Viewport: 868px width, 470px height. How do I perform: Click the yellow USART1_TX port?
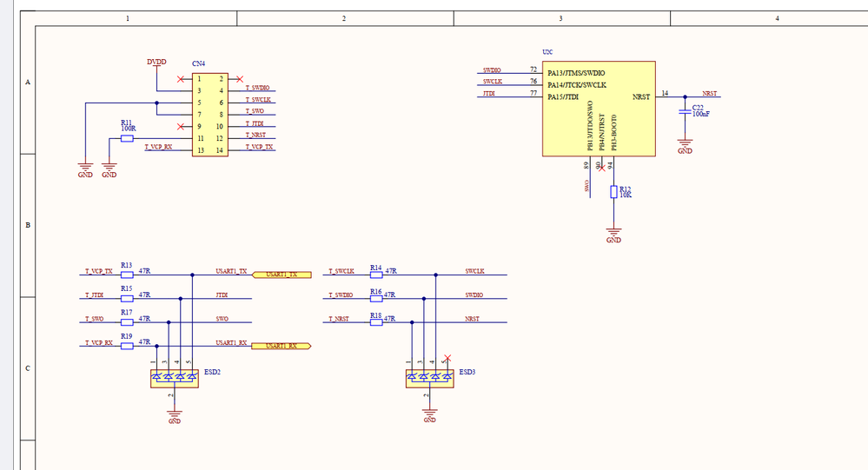point(282,275)
